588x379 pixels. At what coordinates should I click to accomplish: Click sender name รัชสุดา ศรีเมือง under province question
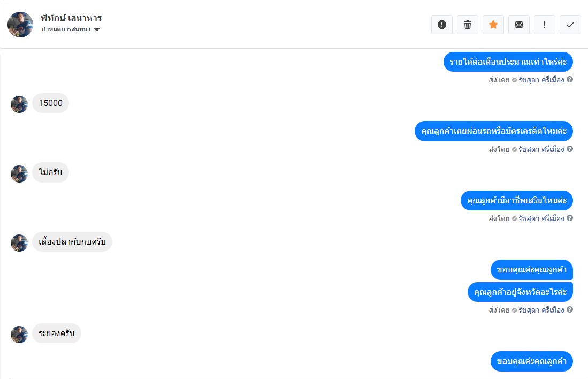pos(541,310)
